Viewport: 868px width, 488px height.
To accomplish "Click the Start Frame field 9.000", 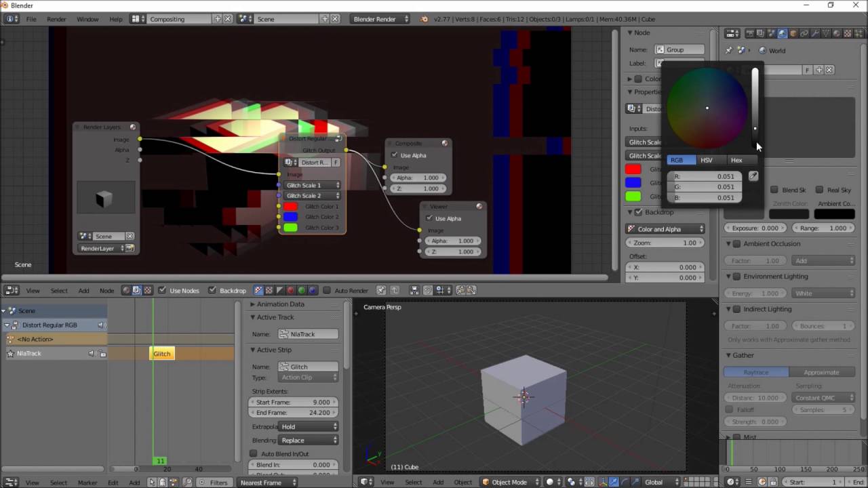I will point(293,402).
